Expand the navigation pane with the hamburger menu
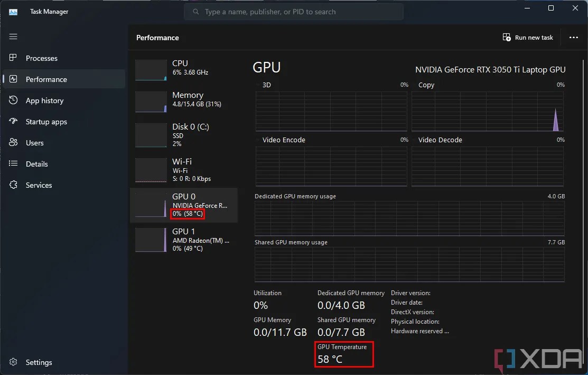 click(x=13, y=36)
